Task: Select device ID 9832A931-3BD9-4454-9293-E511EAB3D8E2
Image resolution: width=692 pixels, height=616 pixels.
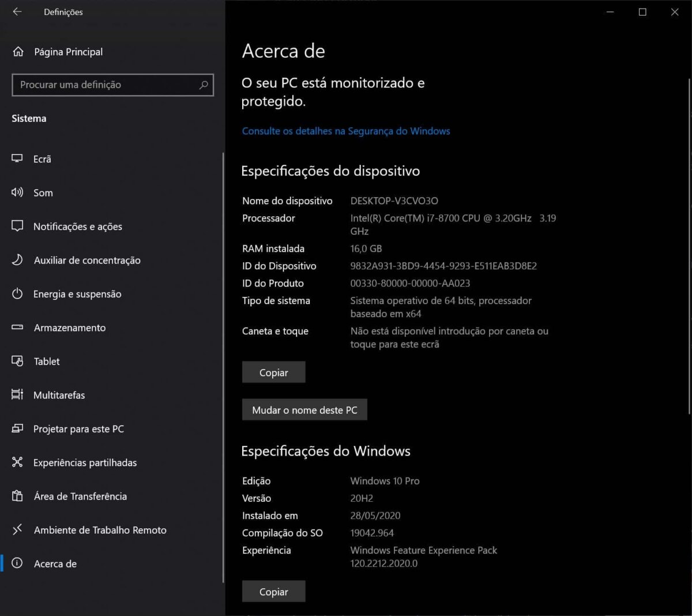Action: pyautogui.click(x=443, y=266)
